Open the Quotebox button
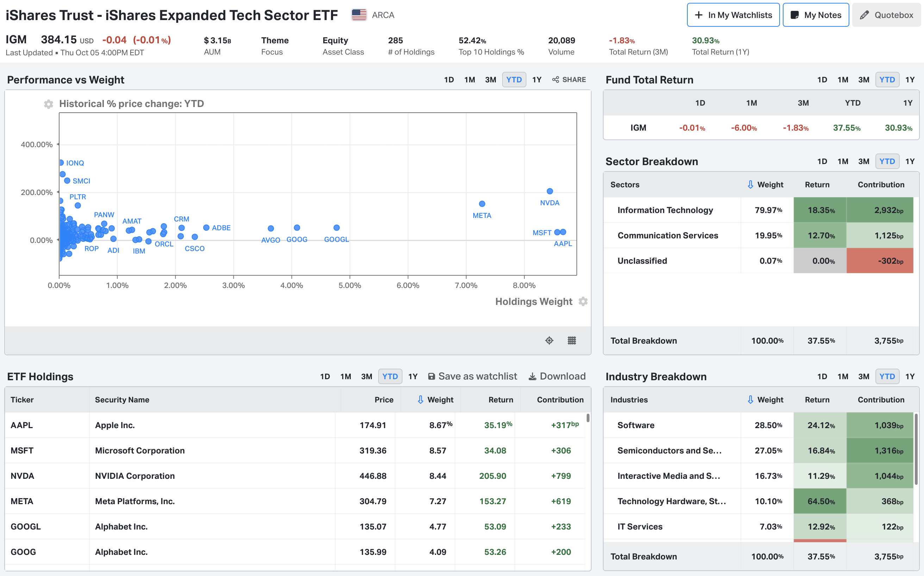924x576 pixels. pos(886,15)
